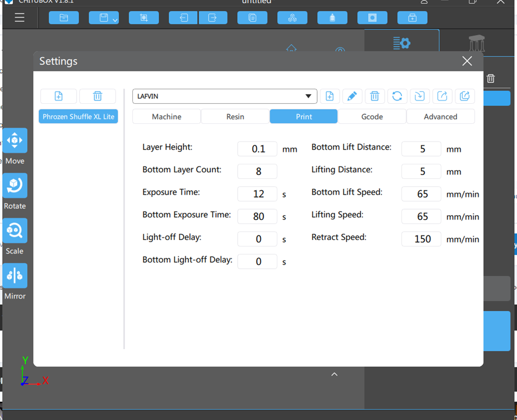This screenshot has width=517, height=420.
Task: Click the open file folder icon
Action: [64, 18]
